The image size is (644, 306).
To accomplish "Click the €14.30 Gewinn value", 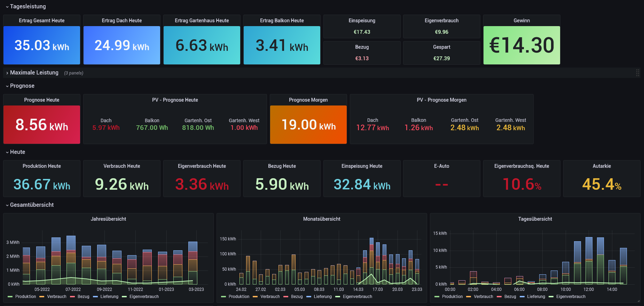I will coord(522,45).
